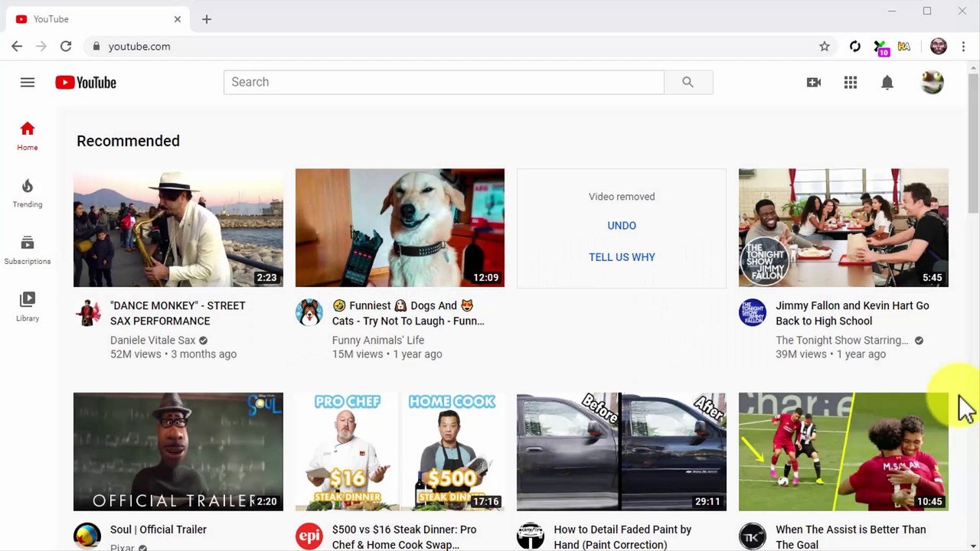This screenshot has width=980, height=551.
Task: Visit The Tonight Show Starring channel name
Action: 842,340
